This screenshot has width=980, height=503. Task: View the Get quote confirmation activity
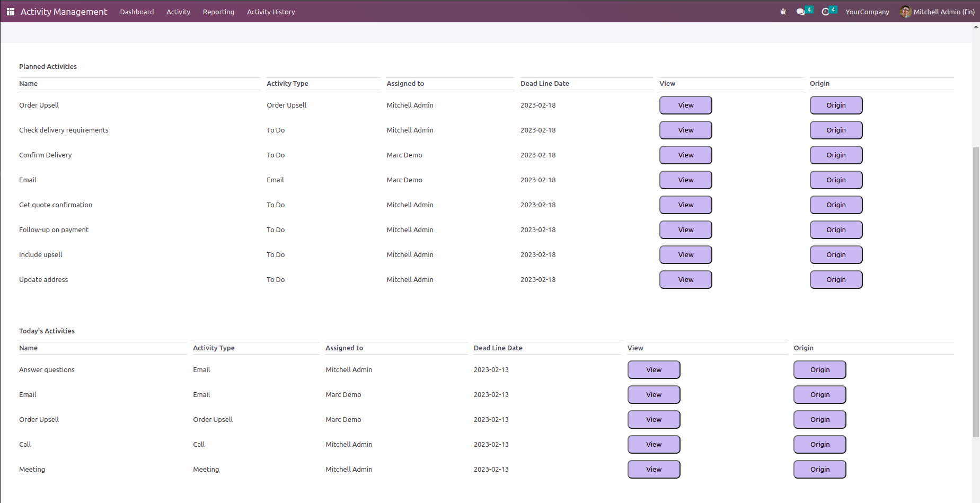(x=686, y=205)
